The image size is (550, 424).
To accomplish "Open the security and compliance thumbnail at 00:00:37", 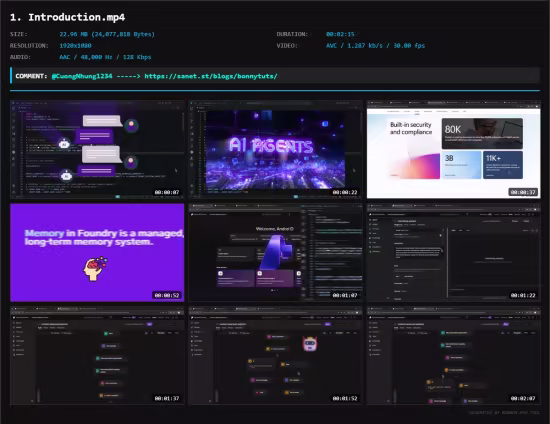I will coord(454,149).
